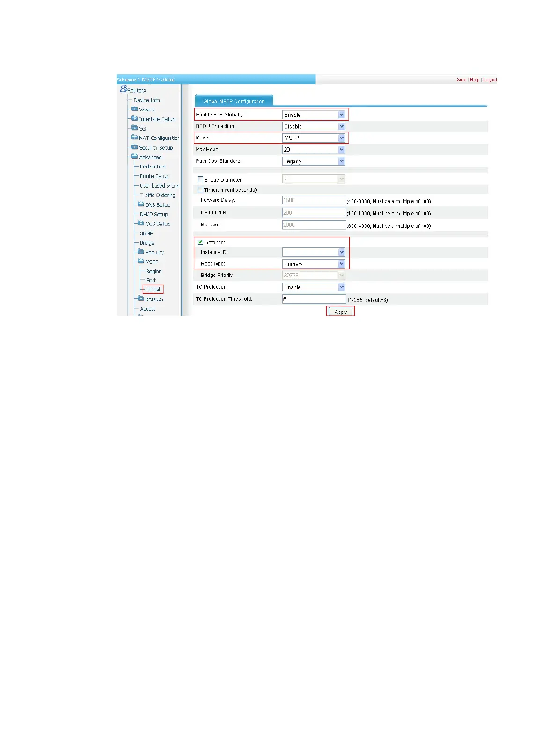Open the Max Hops dropdown
This screenshot has width=557, height=756.
point(314,149)
